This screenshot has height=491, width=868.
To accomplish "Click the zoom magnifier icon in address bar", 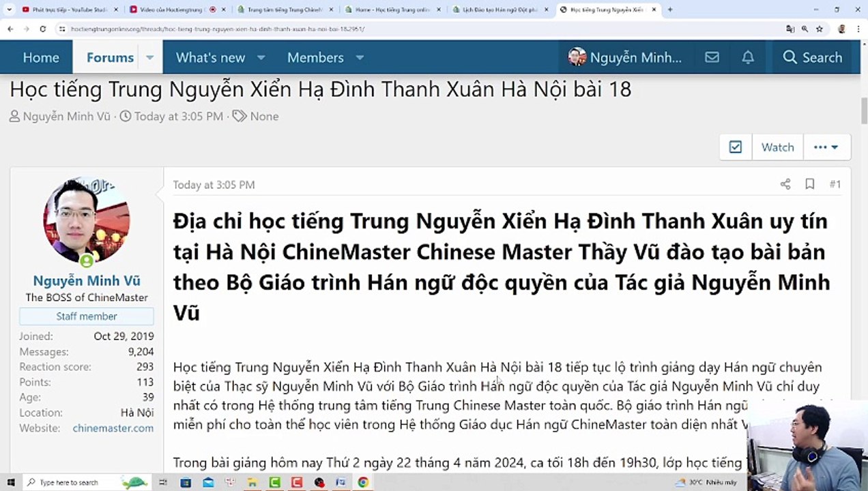I will point(805,29).
